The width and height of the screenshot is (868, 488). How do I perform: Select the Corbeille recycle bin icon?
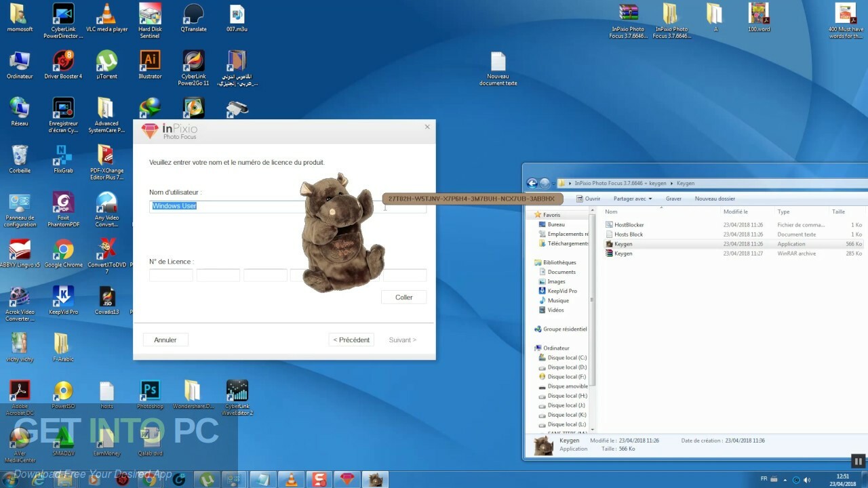20,159
